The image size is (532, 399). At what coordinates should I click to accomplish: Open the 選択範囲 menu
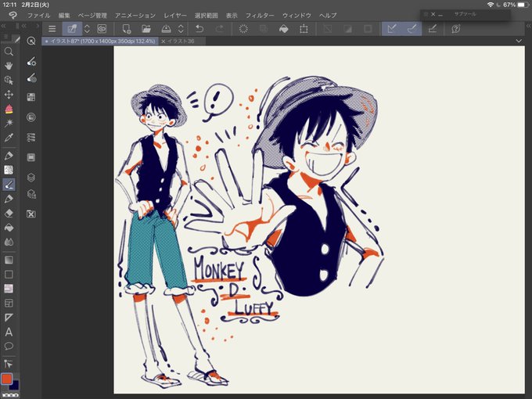(207, 16)
